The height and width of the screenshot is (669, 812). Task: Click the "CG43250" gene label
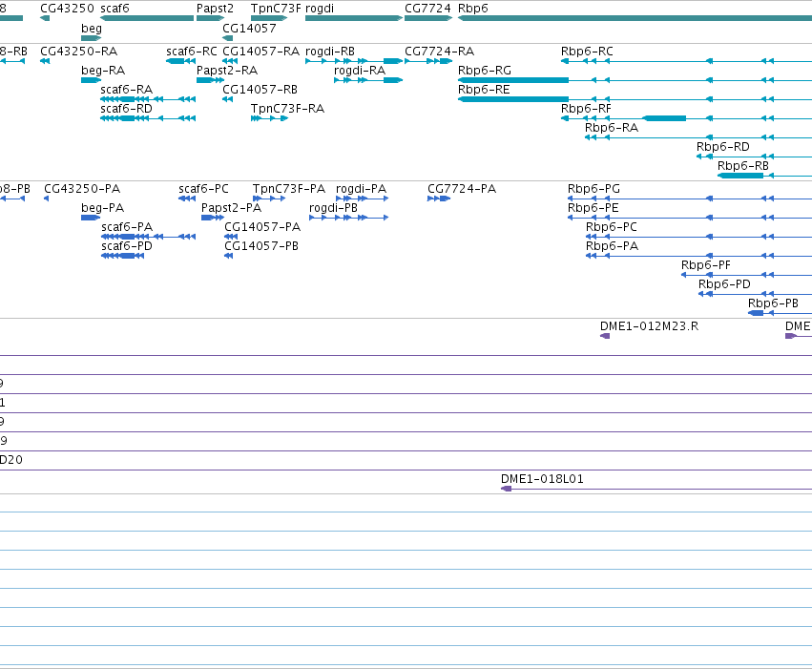[x=68, y=9]
